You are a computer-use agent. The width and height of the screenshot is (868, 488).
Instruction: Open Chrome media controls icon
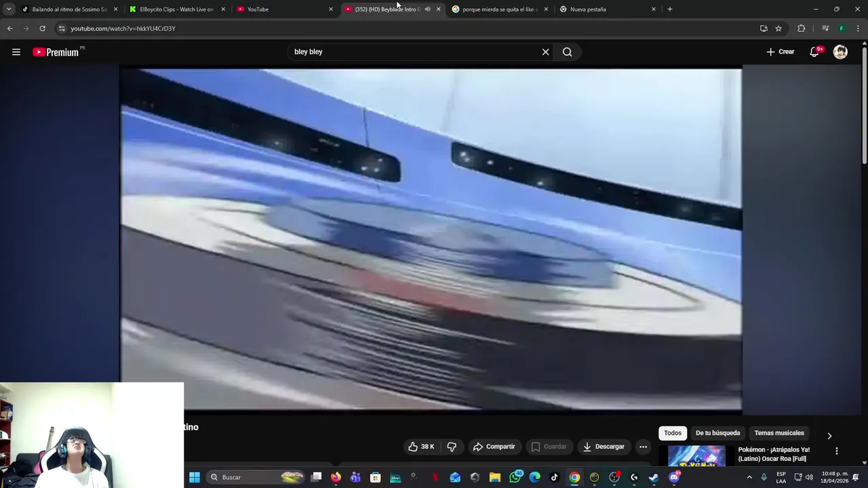(825, 28)
